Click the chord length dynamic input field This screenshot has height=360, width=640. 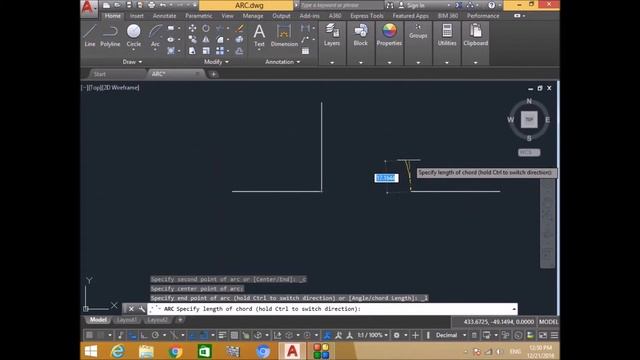[x=386, y=178]
